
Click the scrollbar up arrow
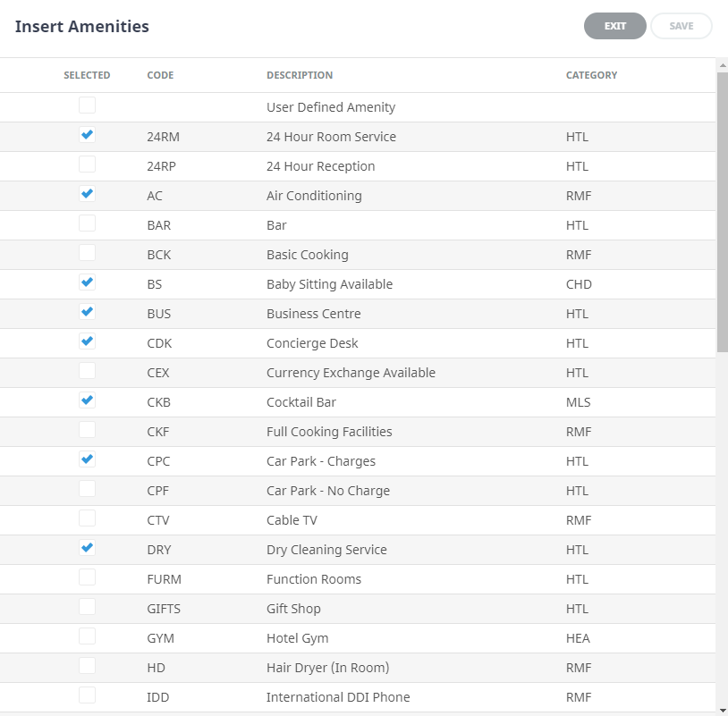tap(722, 64)
